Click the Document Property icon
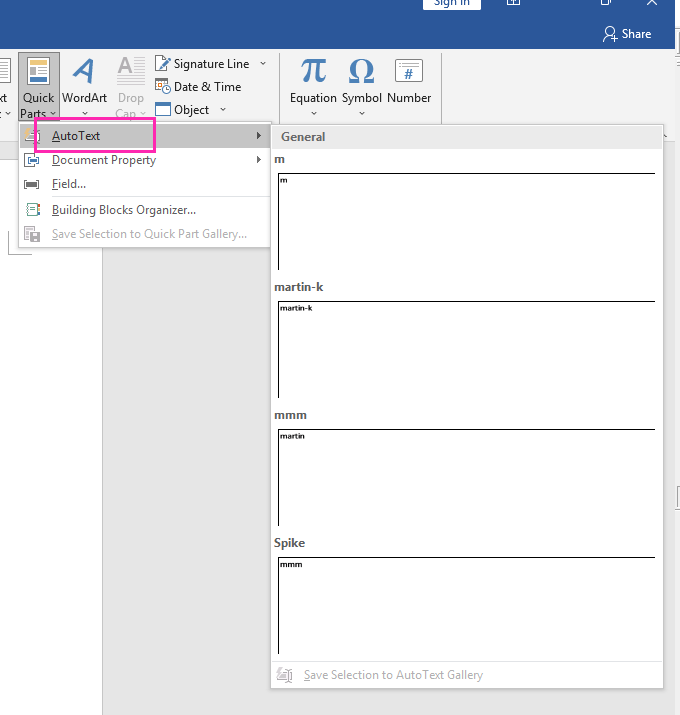This screenshot has width=680, height=715. click(31, 160)
